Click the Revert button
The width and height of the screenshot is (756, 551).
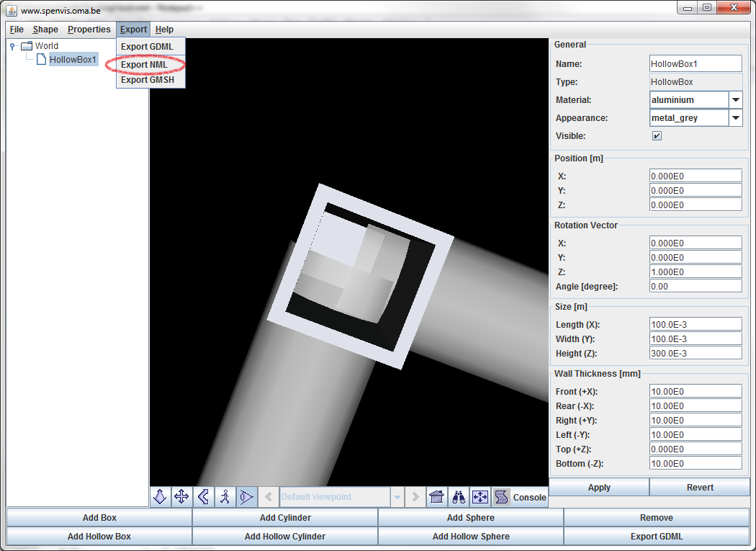click(x=700, y=488)
